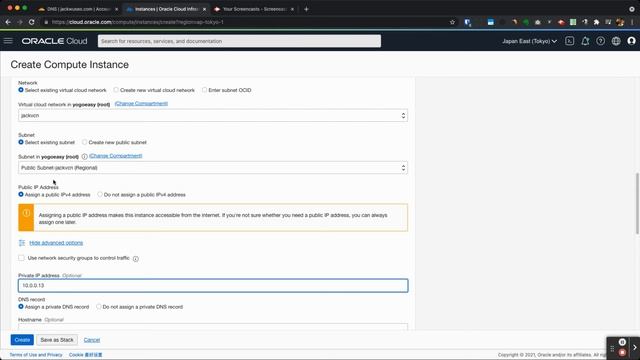This screenshot has width=640, height=360.
Task: Open the virtual cloud network dropdown jackvcn
Action: (x=213, y=116)
